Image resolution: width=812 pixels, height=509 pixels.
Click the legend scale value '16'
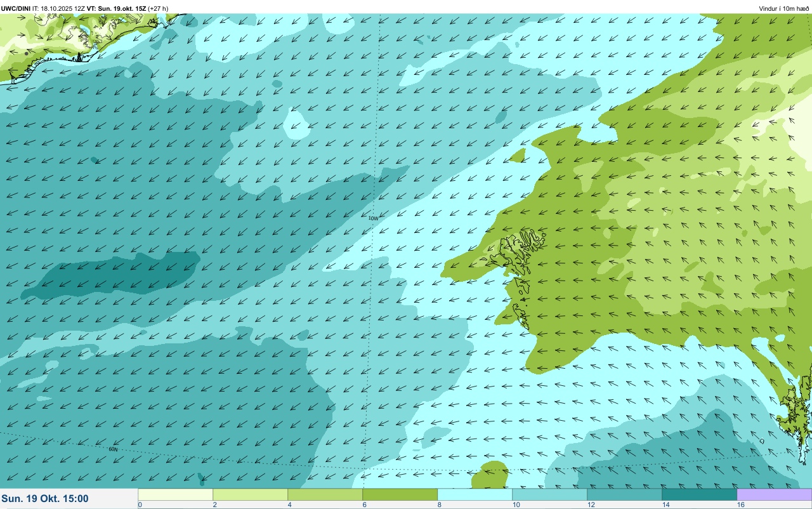tap(740, 505)
